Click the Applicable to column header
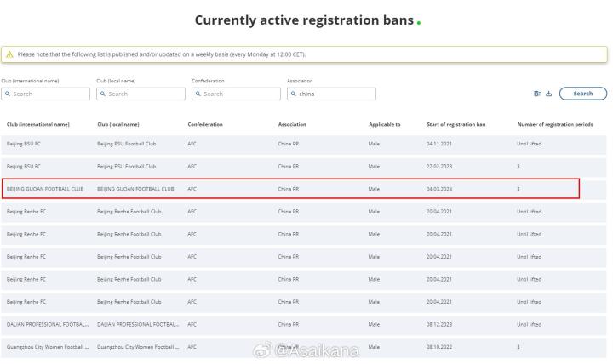Screen dimensions: 613x364 tap(384, 125)
